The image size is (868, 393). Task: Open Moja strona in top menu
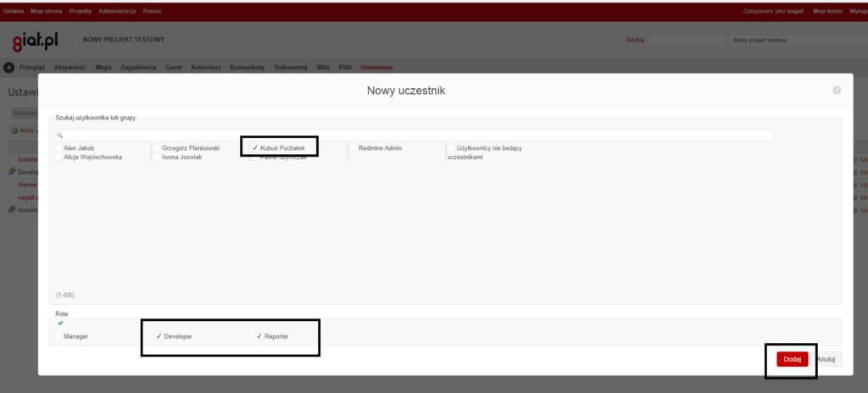tap(47, 11)
